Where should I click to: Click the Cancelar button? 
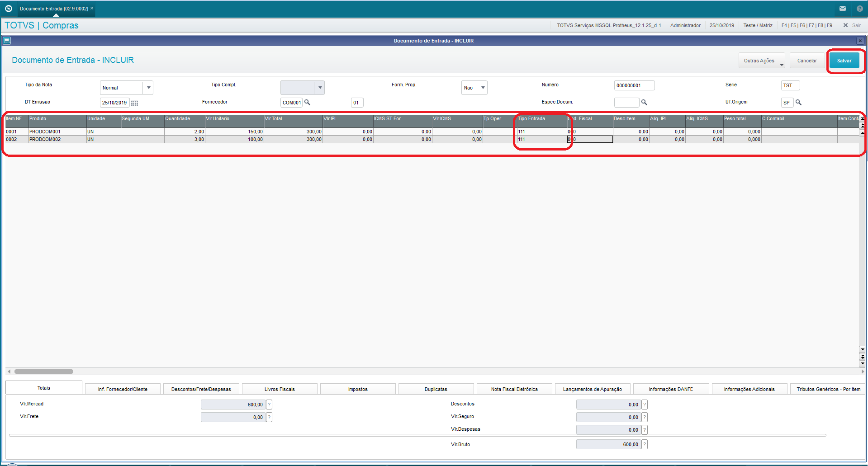click(807, 61)
